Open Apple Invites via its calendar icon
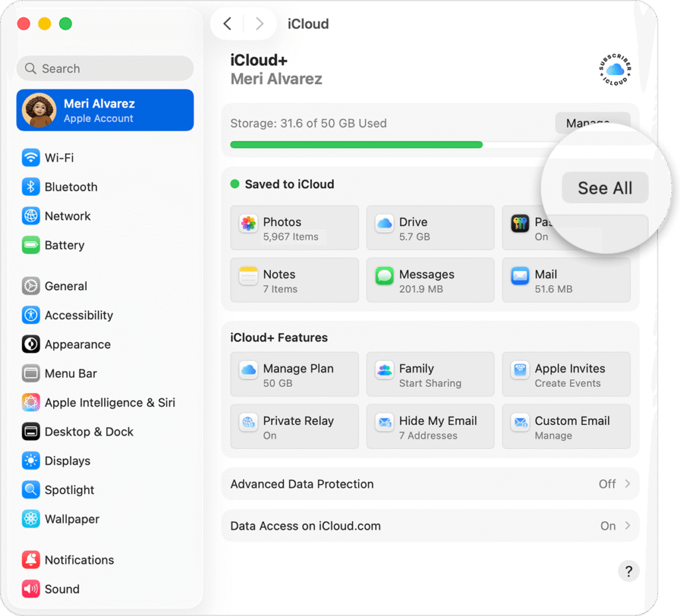The height and width of the screenshot is (616, 680). [x=519, y=370]
